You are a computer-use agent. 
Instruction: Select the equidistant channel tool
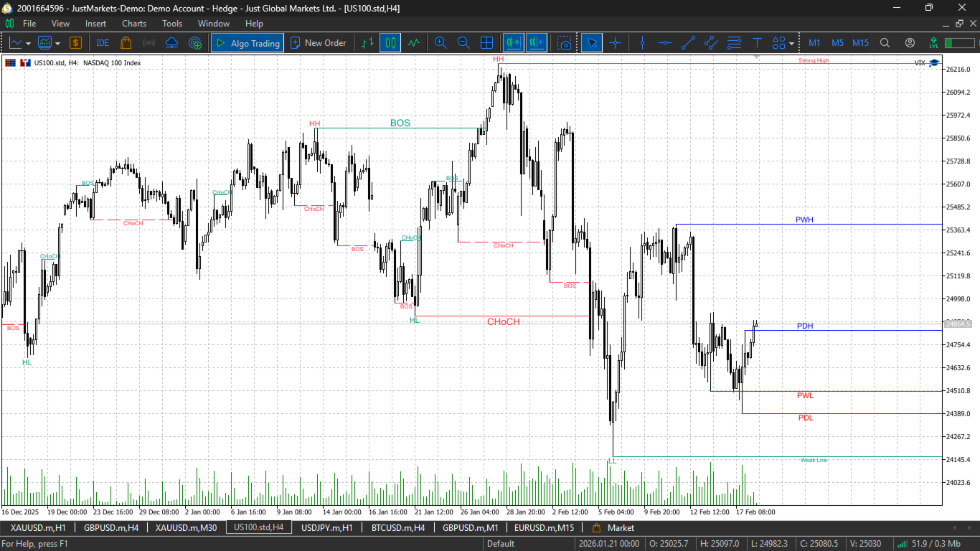711,43
